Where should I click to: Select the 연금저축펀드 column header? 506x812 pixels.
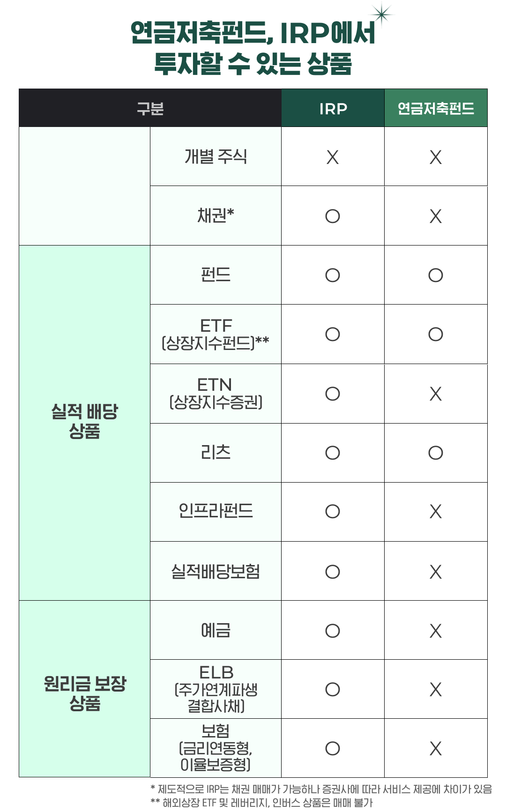point(436,109)
